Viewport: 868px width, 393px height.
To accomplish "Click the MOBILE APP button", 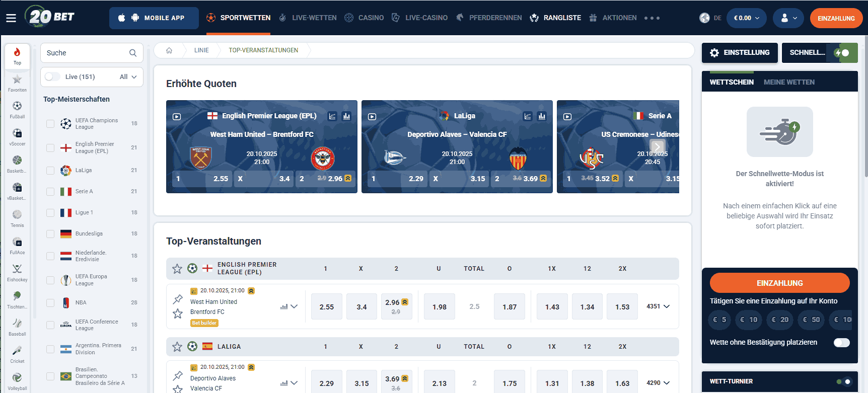I will pos(154,18).
